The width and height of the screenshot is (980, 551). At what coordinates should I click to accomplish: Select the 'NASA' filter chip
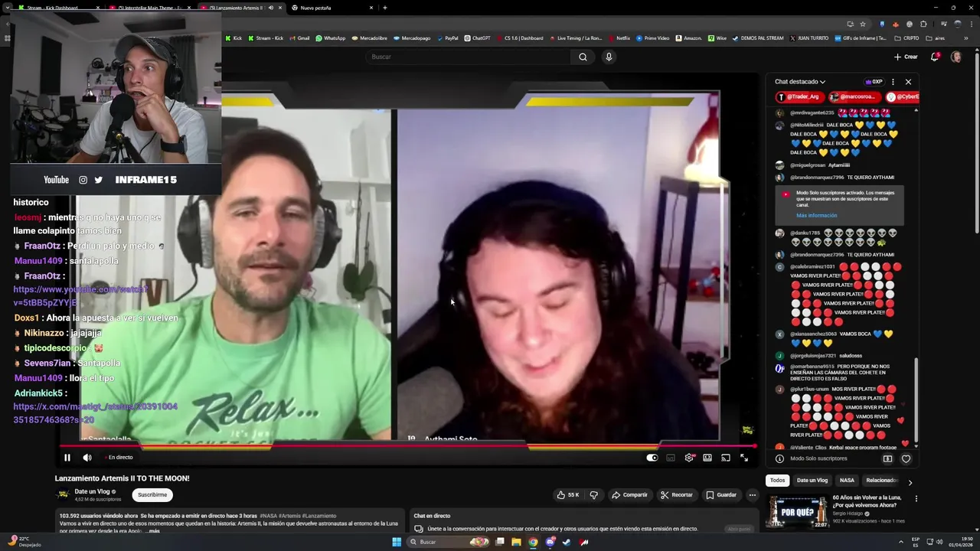(x=847, y=481)
